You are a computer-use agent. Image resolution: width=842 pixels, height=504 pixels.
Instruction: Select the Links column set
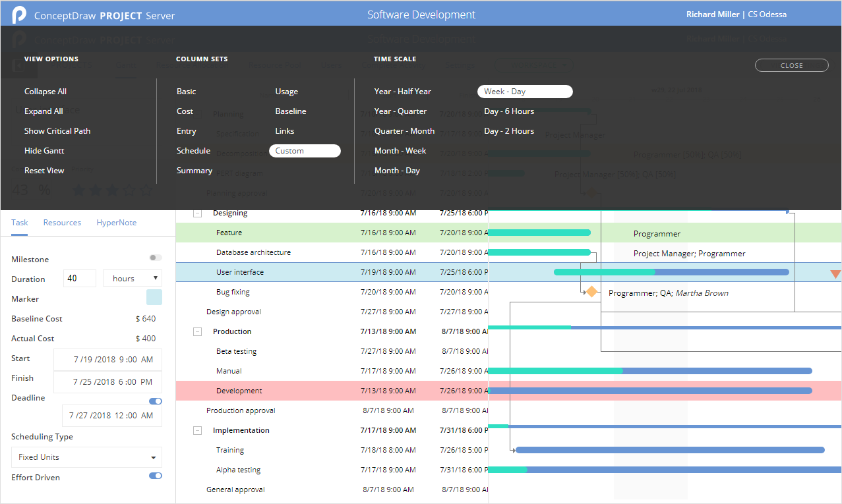tap(285, 131)
